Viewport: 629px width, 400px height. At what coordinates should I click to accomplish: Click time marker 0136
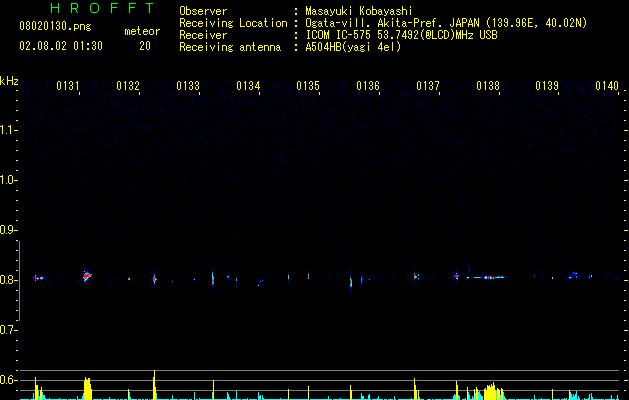point(368,86)
